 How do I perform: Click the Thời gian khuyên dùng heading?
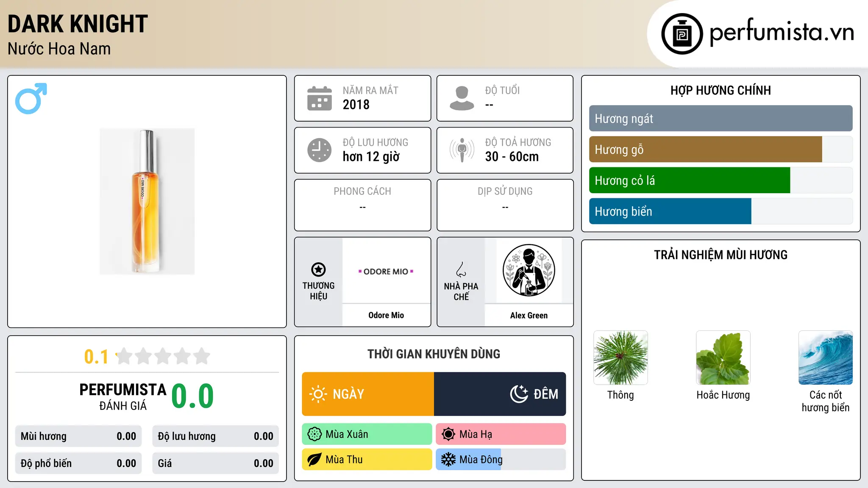tap(434, 354)
